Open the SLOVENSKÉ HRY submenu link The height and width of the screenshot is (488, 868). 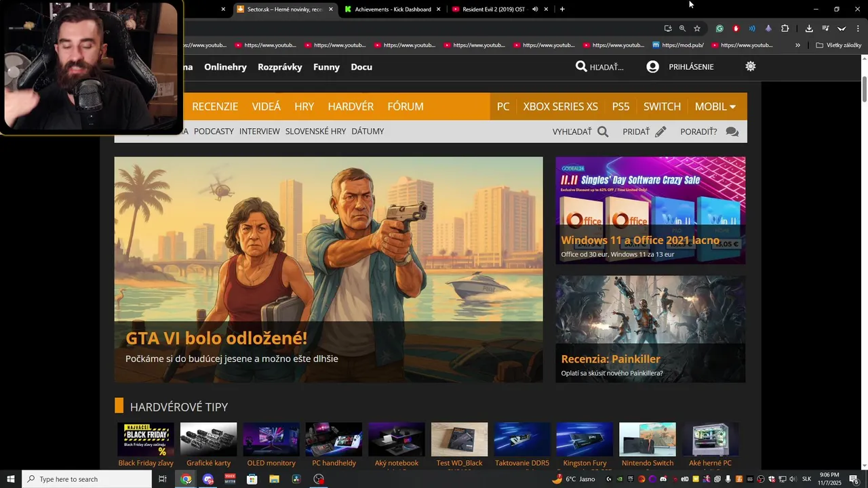coord(315,131)
